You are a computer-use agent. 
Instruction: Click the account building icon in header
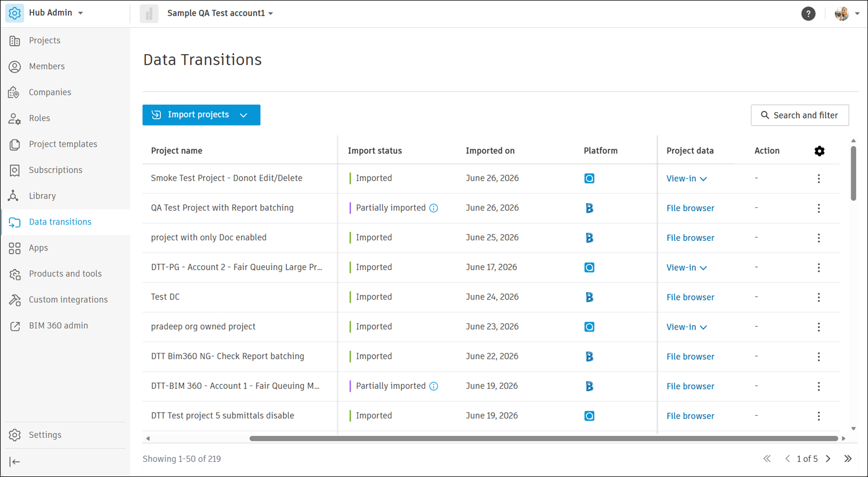(x=149, y=14)
